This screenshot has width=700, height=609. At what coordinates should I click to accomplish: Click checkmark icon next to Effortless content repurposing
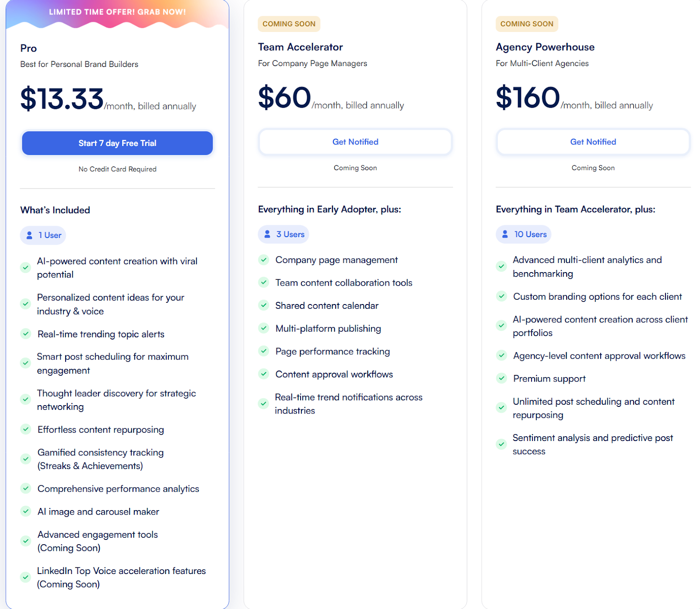coord(26,430)
